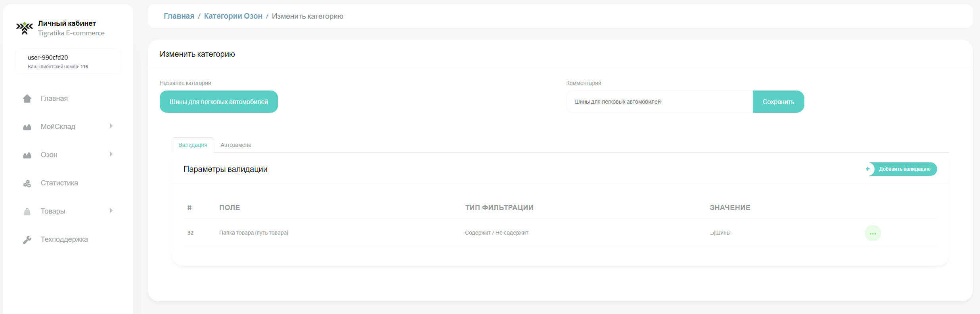Select cell Папка товара (путь товара)
This screenshot has height=314, width=980.
254,233
